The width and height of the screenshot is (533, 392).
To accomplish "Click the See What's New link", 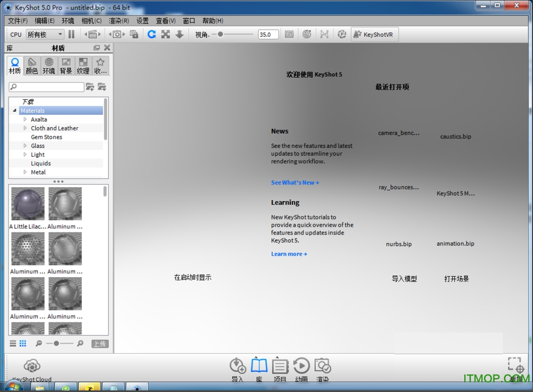I will (x=295, y=182).
